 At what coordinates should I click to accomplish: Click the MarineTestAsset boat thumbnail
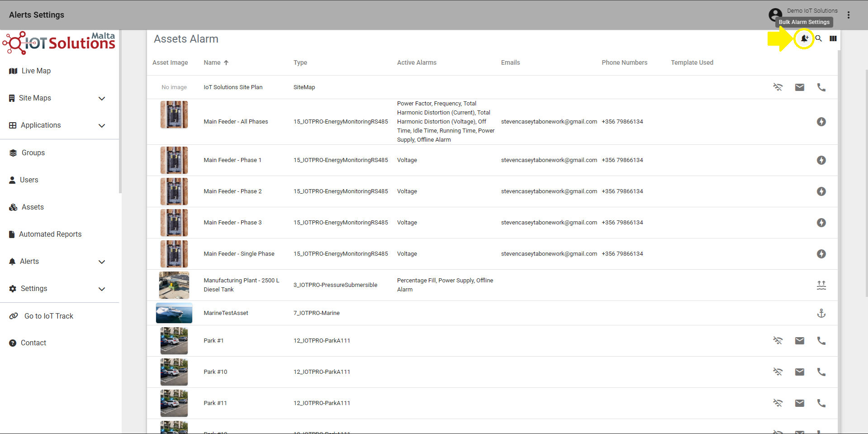174,313
